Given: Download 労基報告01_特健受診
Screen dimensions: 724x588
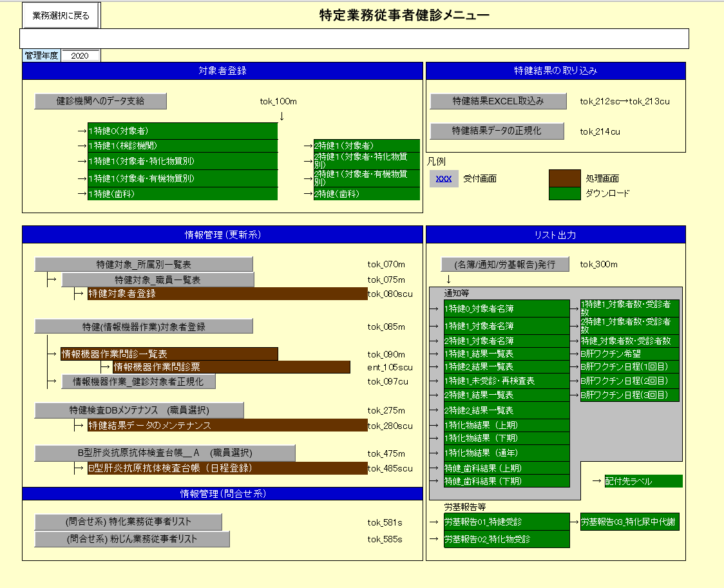Looking at the screenshot, I should click(506, 522).
